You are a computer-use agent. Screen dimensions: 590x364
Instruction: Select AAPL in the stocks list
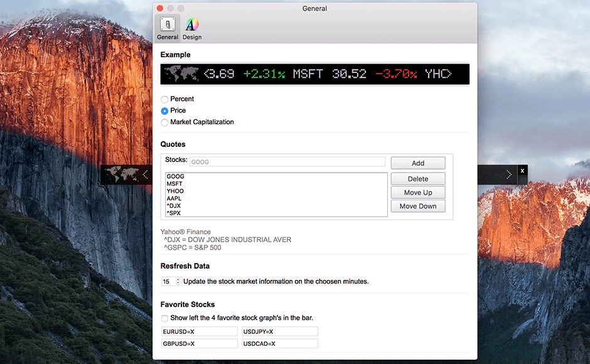coord(276,198)
